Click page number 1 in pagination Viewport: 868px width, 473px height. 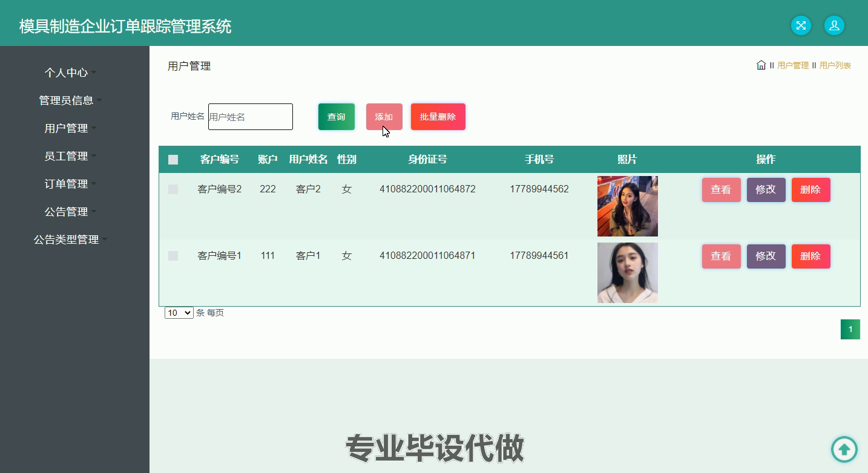pos(850,329)
